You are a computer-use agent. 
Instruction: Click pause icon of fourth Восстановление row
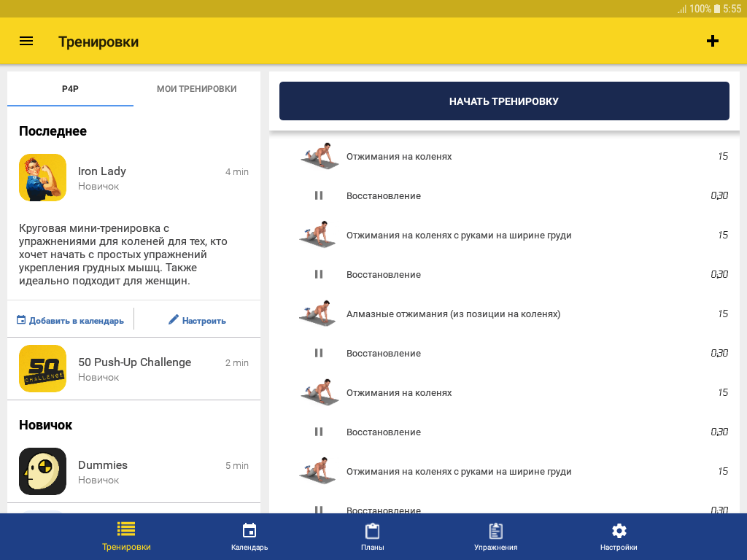[x=319, y=432]
